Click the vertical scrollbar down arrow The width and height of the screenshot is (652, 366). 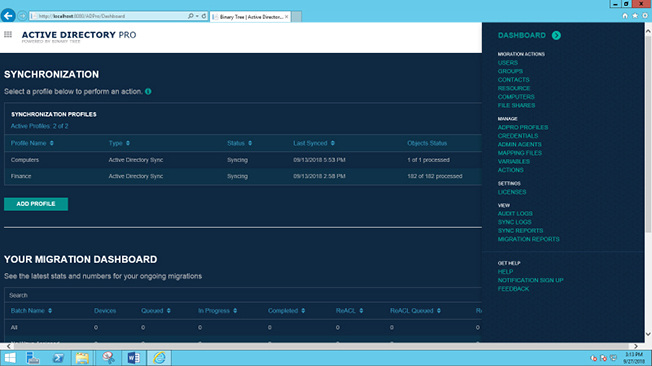point(648,334)
